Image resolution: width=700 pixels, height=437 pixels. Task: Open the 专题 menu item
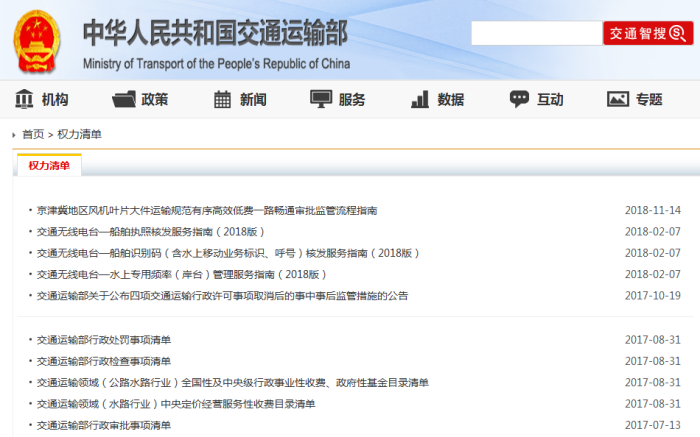pyautogui.click(x=649, y=99)
